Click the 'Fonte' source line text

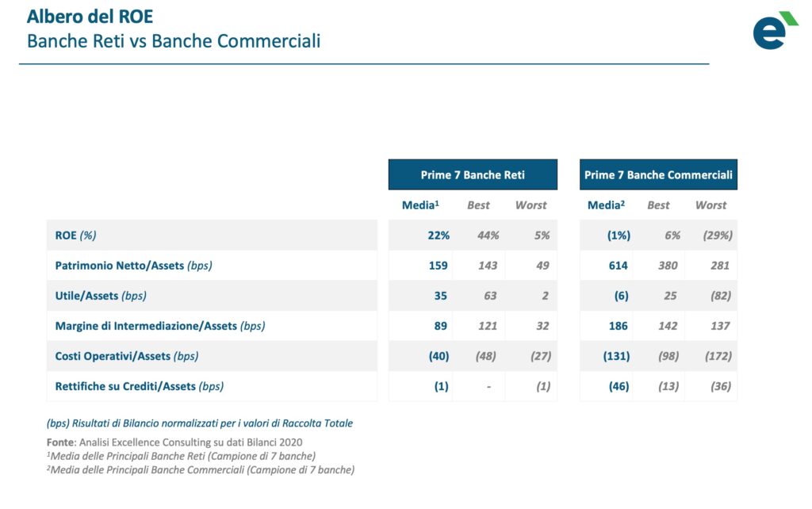(x=174, y=442)
